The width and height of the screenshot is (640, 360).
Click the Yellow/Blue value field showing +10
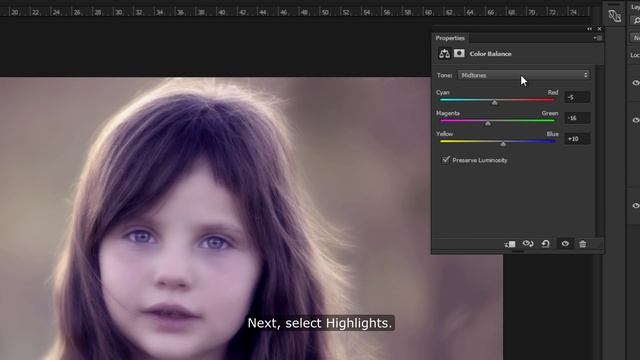(x=577, y=139)
